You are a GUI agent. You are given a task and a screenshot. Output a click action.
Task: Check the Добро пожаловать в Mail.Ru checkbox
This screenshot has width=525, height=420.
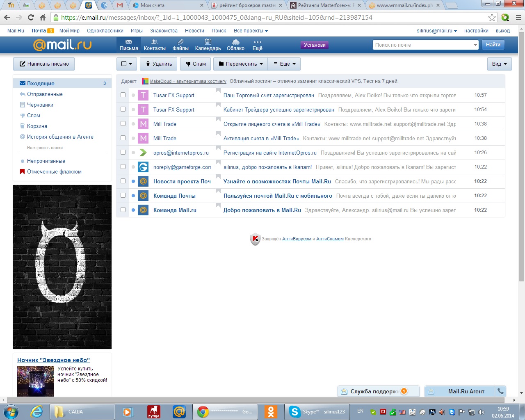123,210
